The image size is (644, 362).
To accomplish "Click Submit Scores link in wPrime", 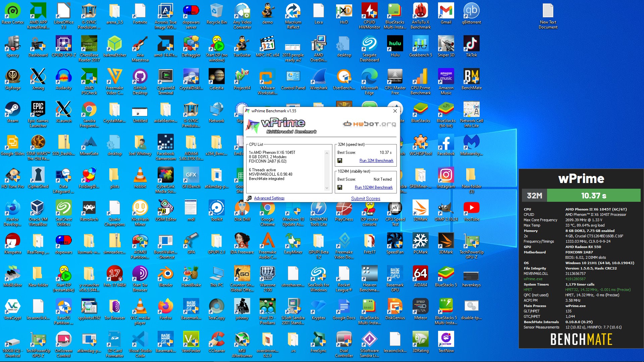I will click(x=366, y=198).
